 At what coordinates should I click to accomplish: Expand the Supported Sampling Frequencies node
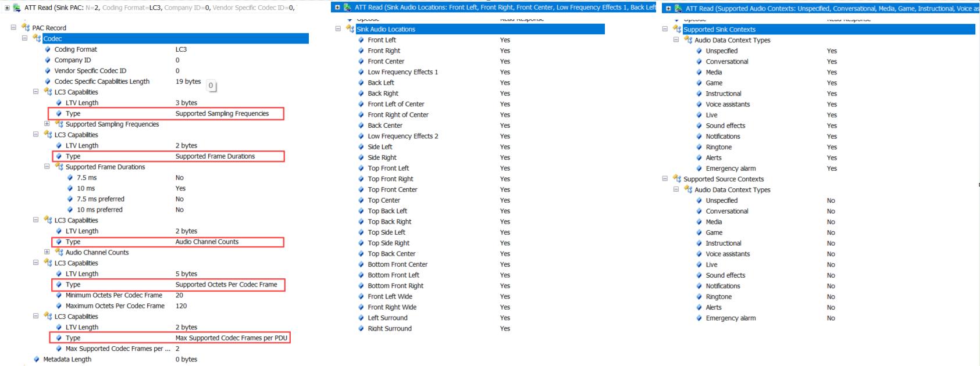tap(47, 124)
